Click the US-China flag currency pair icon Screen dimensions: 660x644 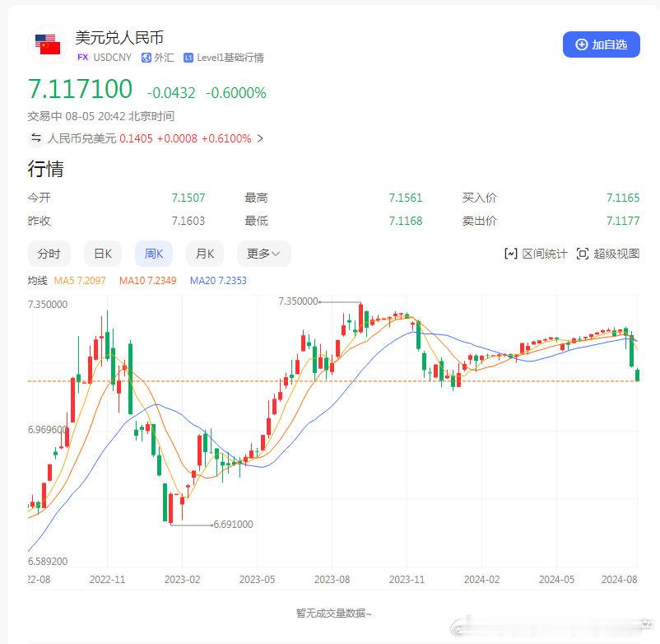[48, 44]
